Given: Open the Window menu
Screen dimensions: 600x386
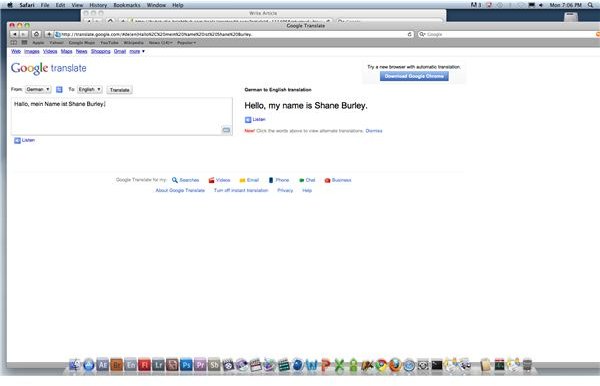Looking at the screenshot, I should pyautogui.click(x=156, y=5).
